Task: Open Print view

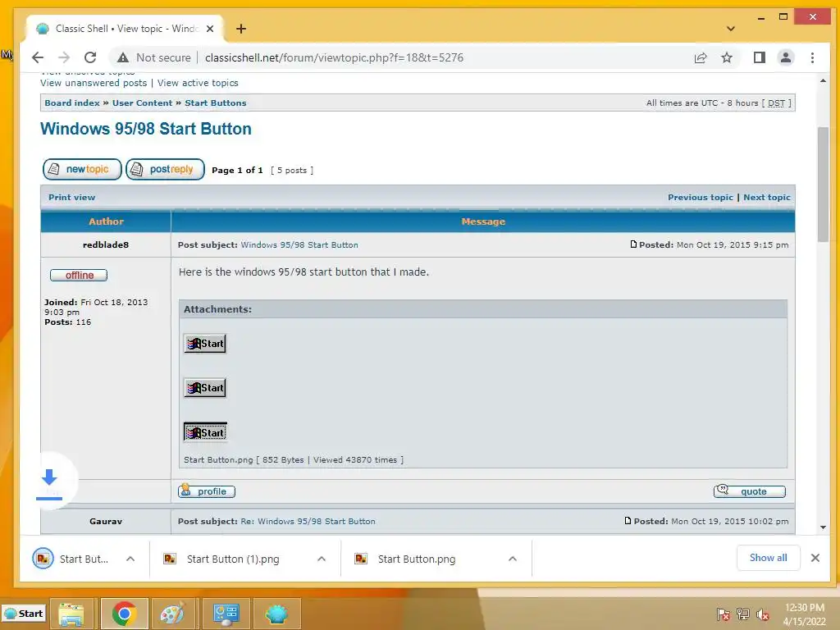Action: click(x=72, y=197)
